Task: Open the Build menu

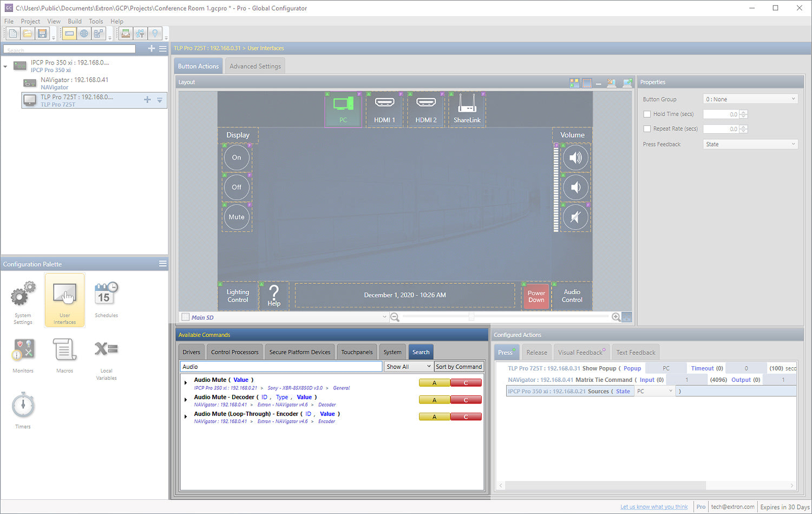Action: coord(75,21)
